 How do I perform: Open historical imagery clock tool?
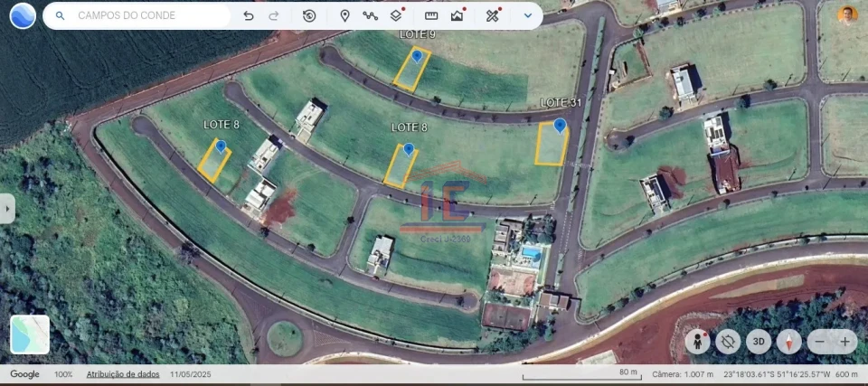point(309,15)
